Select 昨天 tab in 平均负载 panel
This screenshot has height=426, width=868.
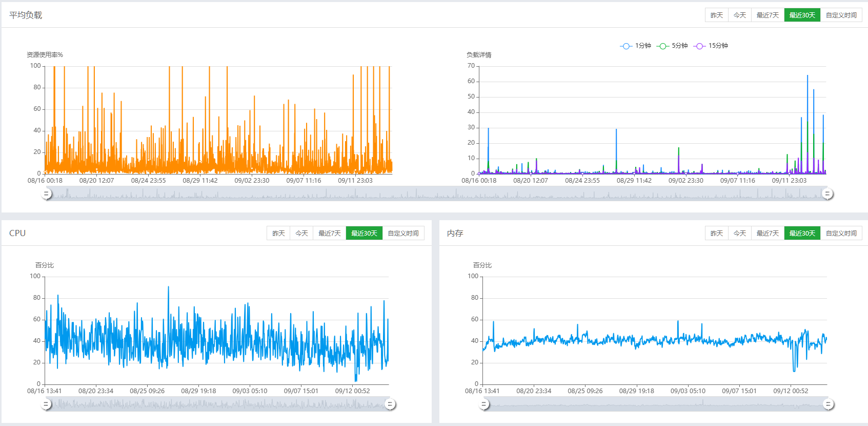click(716, 15)
